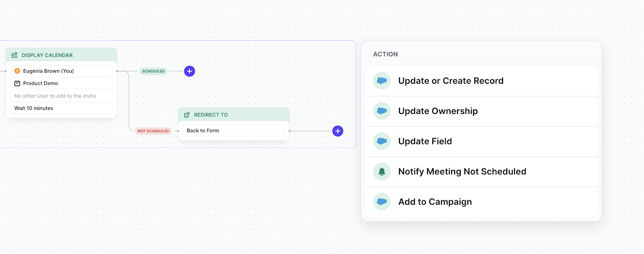Open the Back to Form redirect field
The width and height of the screenshot is (644, 254).
233,130
